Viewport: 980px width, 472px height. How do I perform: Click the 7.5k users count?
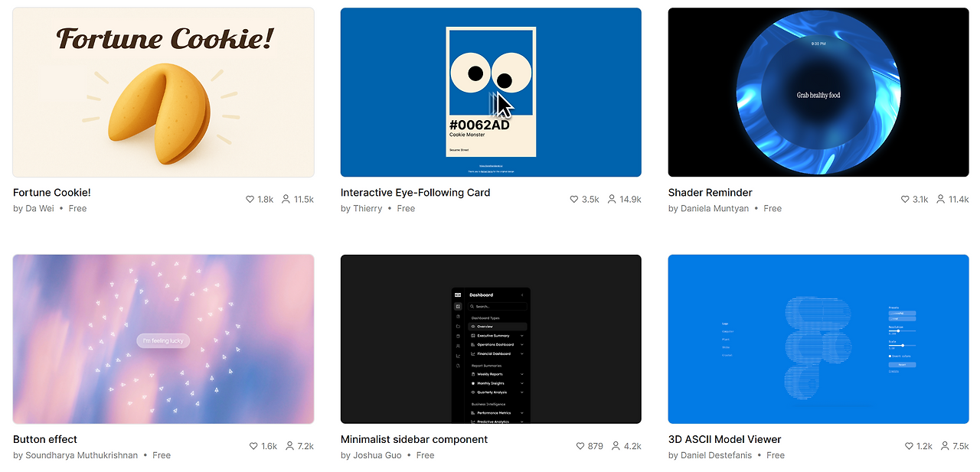coord(961,446)
